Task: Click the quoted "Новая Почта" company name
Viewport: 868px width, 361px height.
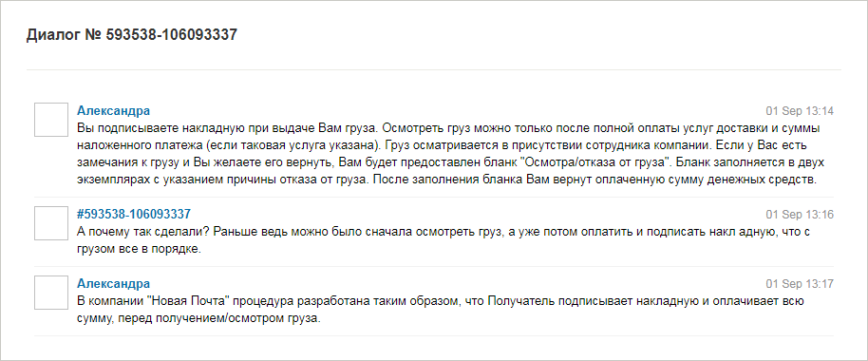Action: tap(186, 302)
